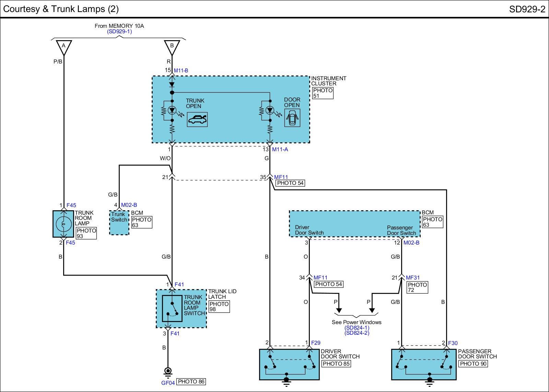Open PHOTO 93 for Trunk Room Lamp
549x392 pixels.
pos(86,233)
